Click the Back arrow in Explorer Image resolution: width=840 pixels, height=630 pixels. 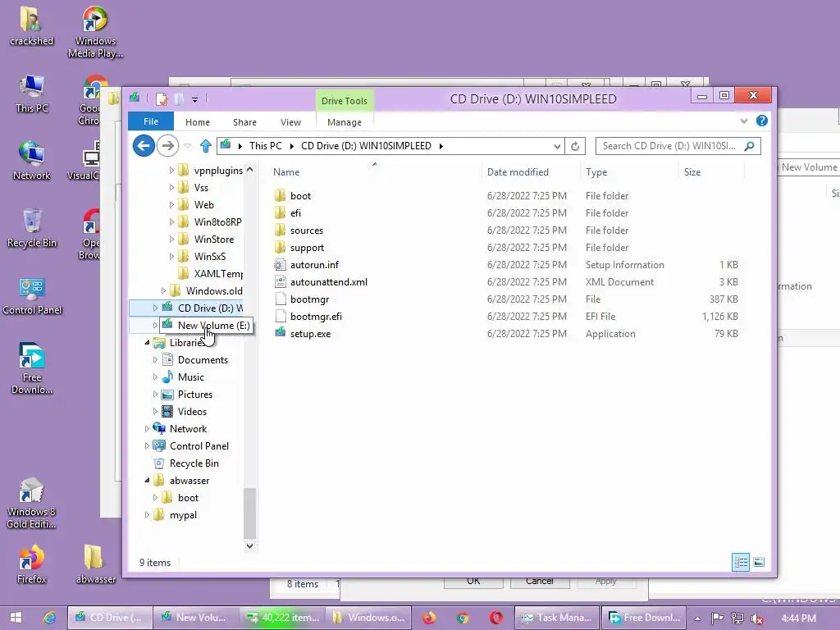(x=144, y=146)
